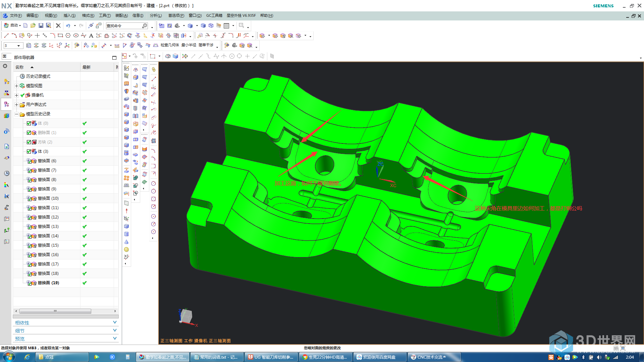
Task: Toggle the 摄像机 green checkmark
Action: coord(22,95)
